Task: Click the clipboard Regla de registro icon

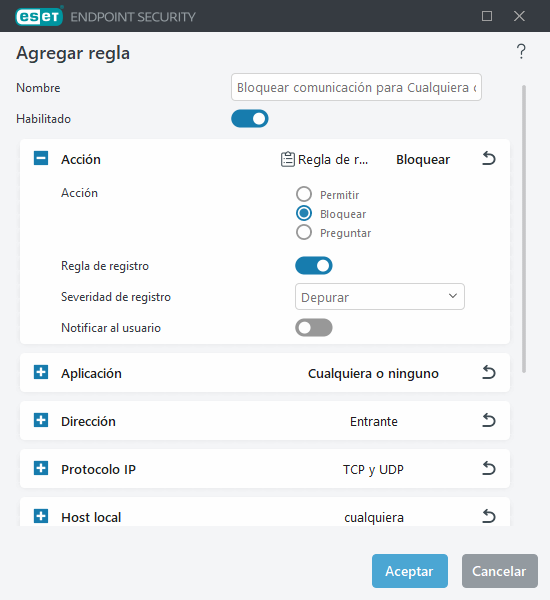Action: click(x=287, y=159)
